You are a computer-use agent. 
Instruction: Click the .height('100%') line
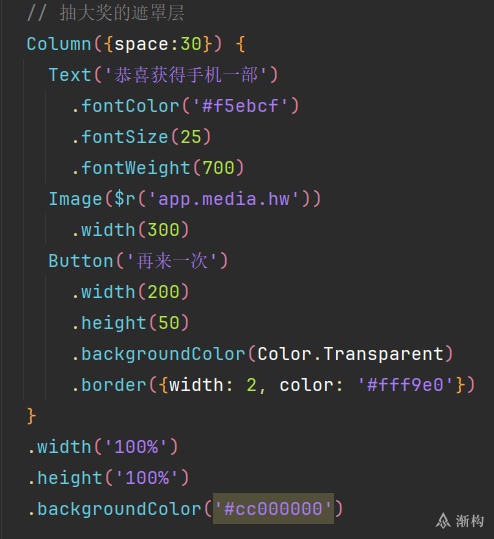(108, 478)
